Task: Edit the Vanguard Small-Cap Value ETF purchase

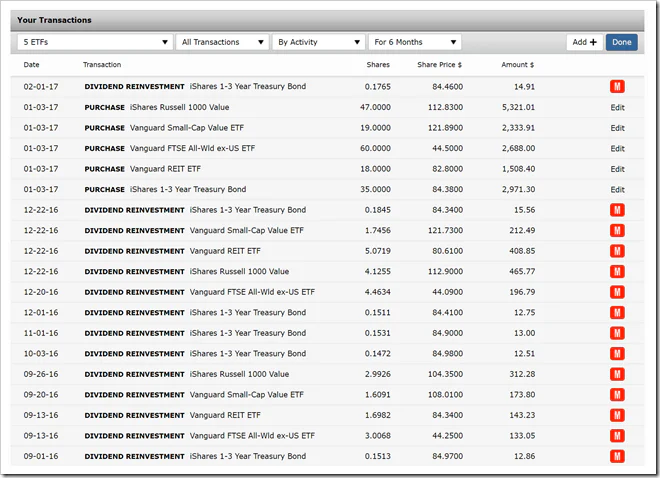Action: 617,128
